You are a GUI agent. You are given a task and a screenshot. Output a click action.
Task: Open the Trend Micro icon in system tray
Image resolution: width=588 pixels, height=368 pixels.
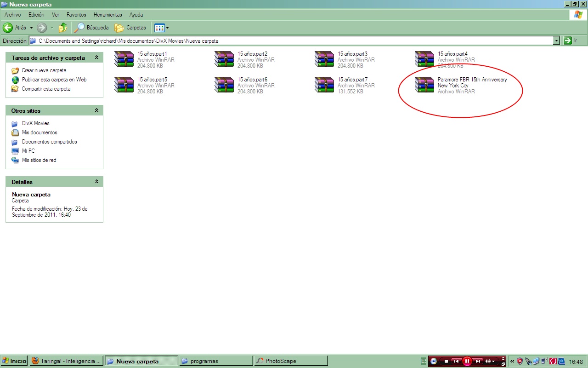click(x=553, y=361)
